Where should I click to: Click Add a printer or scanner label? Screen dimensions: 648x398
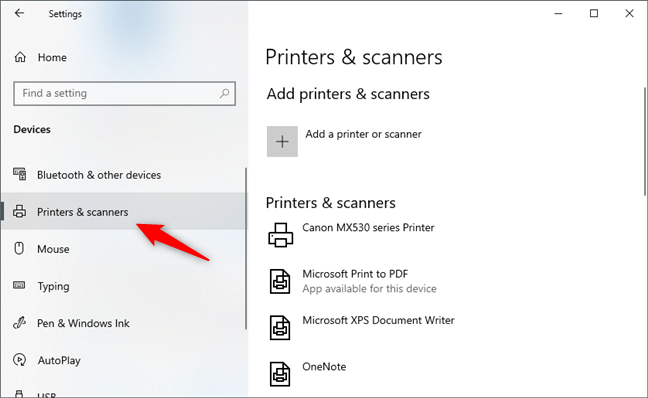click(363, 134)
